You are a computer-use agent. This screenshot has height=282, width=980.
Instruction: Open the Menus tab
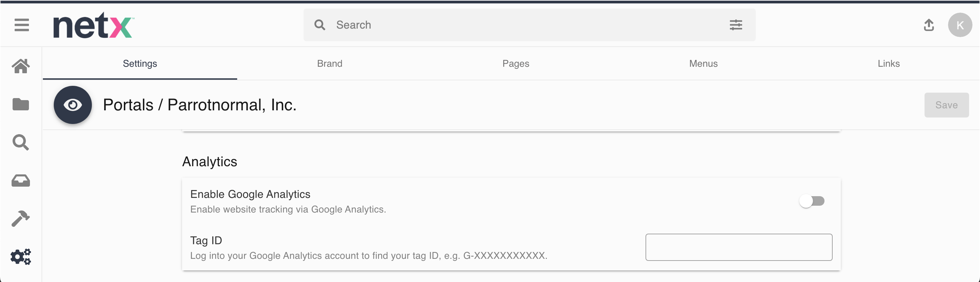click(703, 64)
